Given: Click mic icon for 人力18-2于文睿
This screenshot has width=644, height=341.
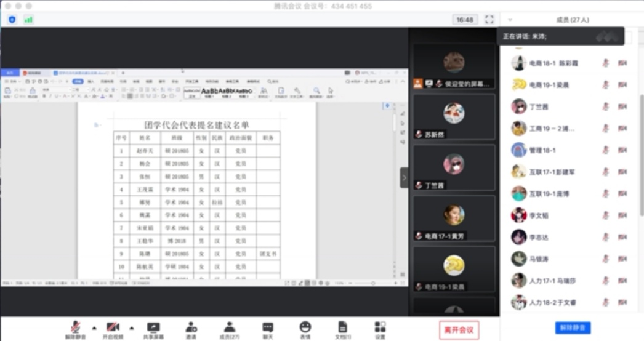Looking at the screenshot, I should (x=605, y=303).
